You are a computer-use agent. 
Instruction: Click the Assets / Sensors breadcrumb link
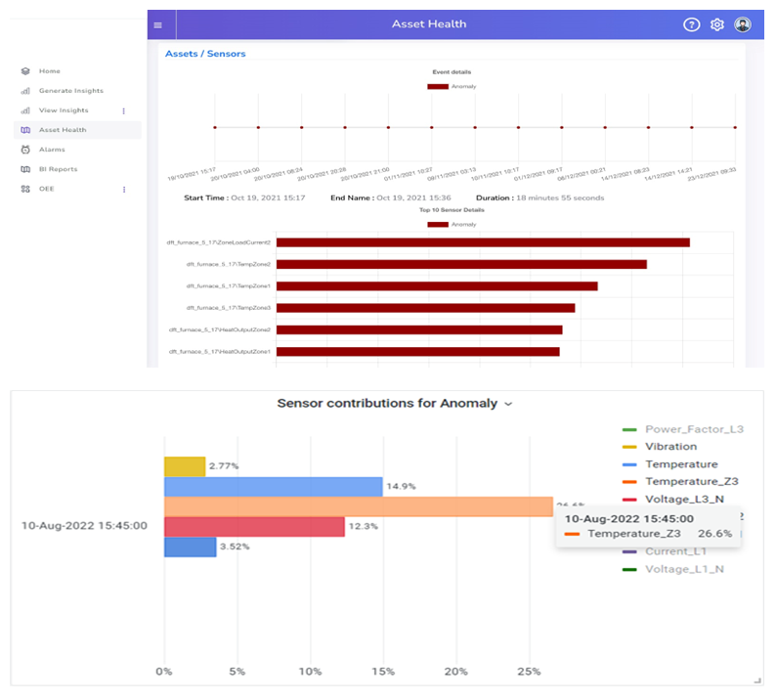[x=205, y=54]
